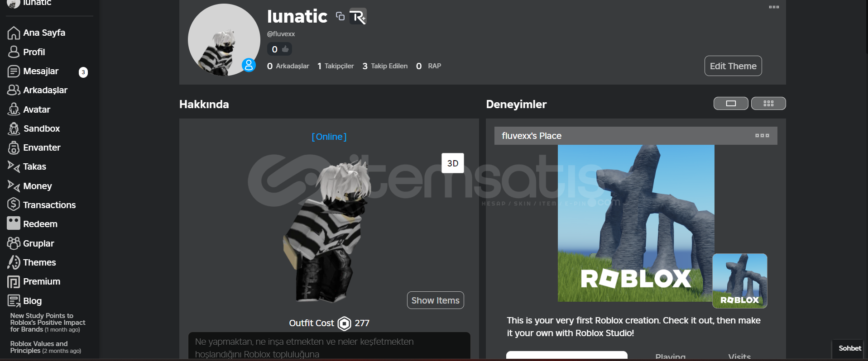
Task: Click the thumbs up like icon
Action: (285, 49)
